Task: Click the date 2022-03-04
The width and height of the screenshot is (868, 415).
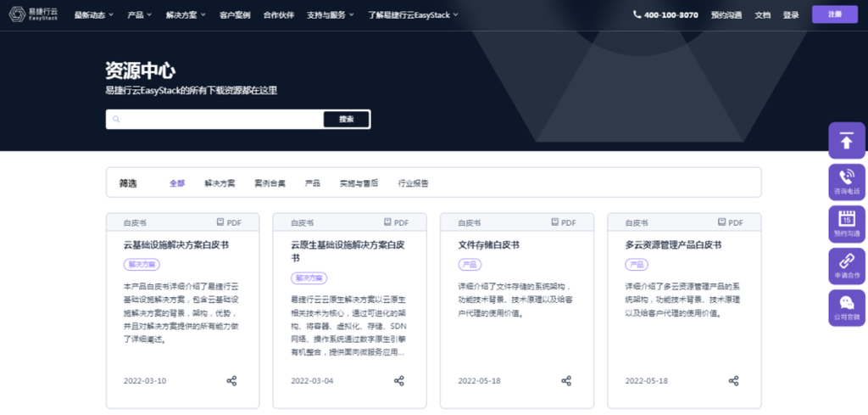Action: click(x=312, y=381)
